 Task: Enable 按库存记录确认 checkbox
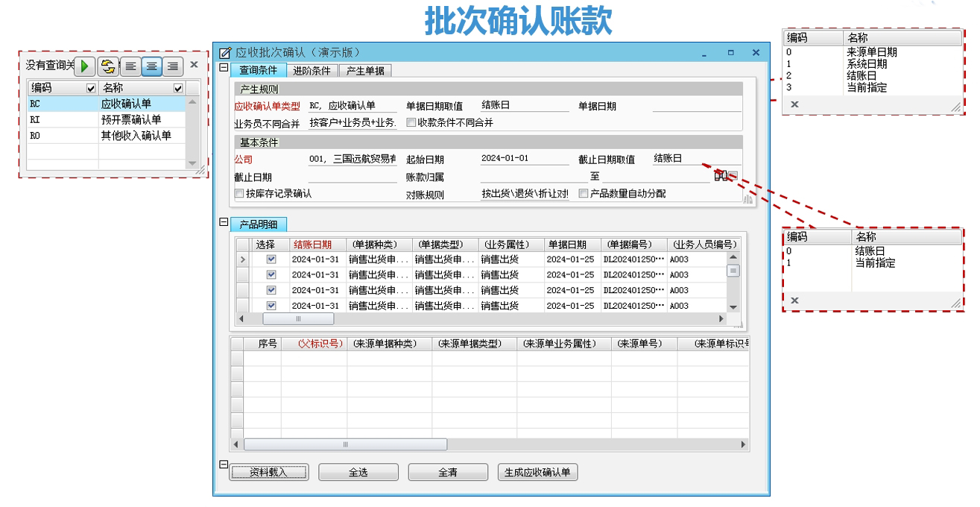239,193
